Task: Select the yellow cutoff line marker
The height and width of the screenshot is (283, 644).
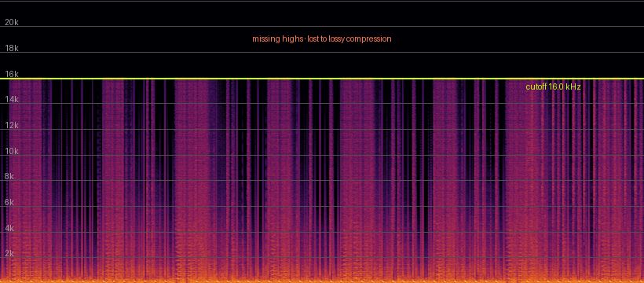Action: tap(322, 79)
